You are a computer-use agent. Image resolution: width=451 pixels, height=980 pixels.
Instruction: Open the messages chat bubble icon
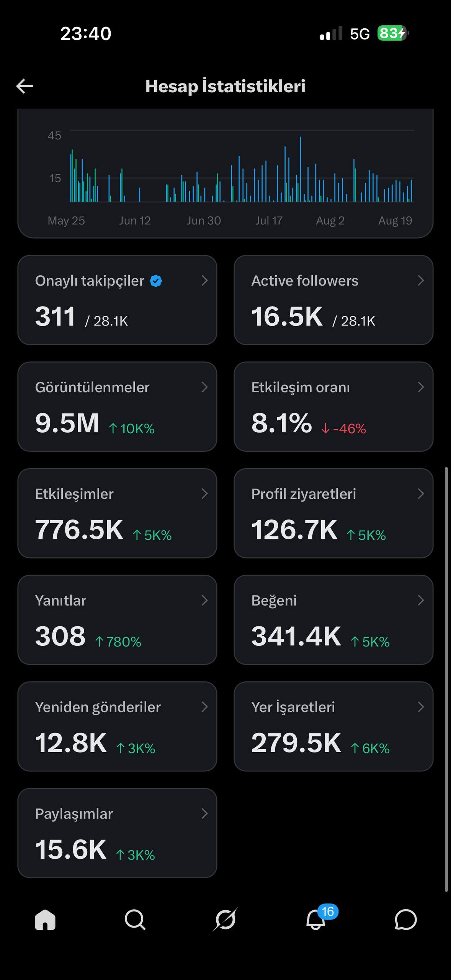point(405,920)
